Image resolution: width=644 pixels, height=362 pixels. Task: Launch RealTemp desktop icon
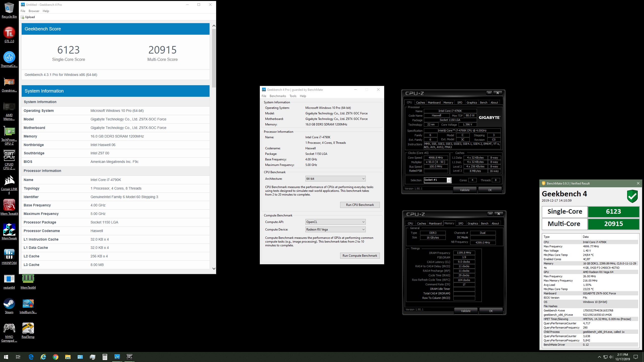[28, 330]
